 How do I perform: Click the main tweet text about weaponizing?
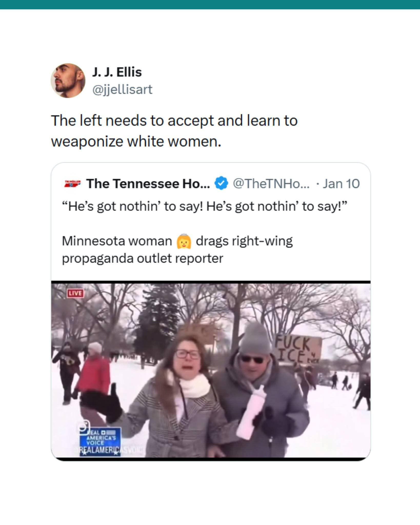point(174,131)
